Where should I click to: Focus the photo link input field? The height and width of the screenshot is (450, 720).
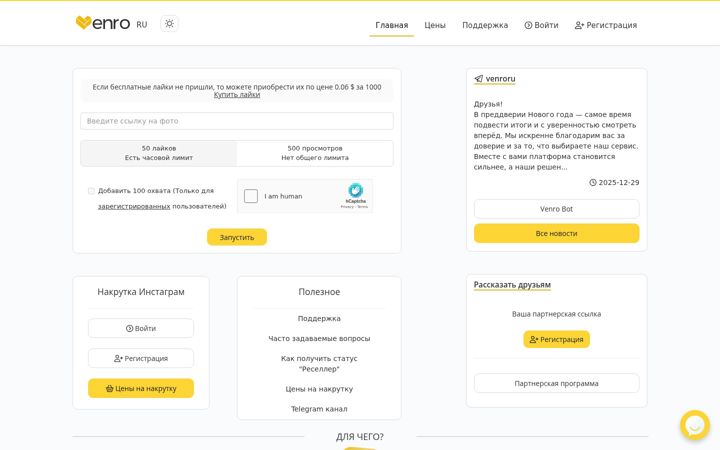tap(237, 121)
